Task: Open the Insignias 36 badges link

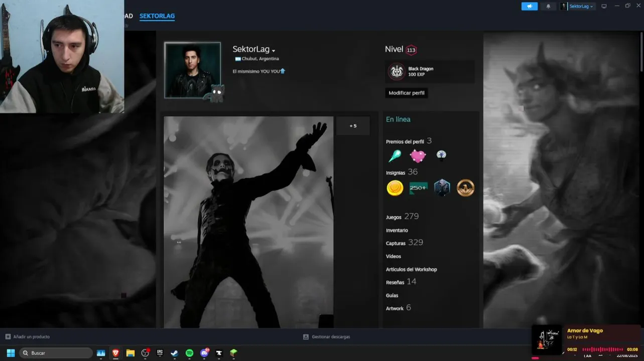Action: (x=402, y=172)
